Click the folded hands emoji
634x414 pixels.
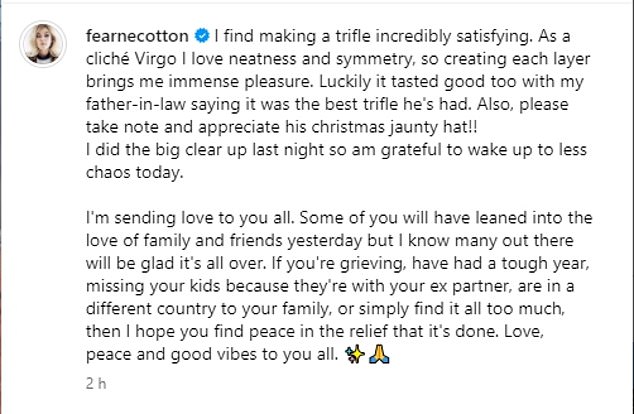coord(379,354)
